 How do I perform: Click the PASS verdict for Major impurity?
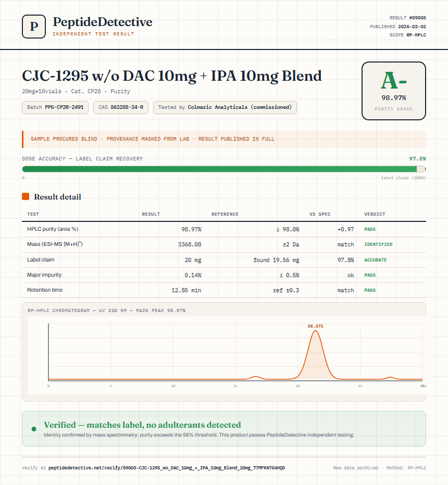click(370, 275)
